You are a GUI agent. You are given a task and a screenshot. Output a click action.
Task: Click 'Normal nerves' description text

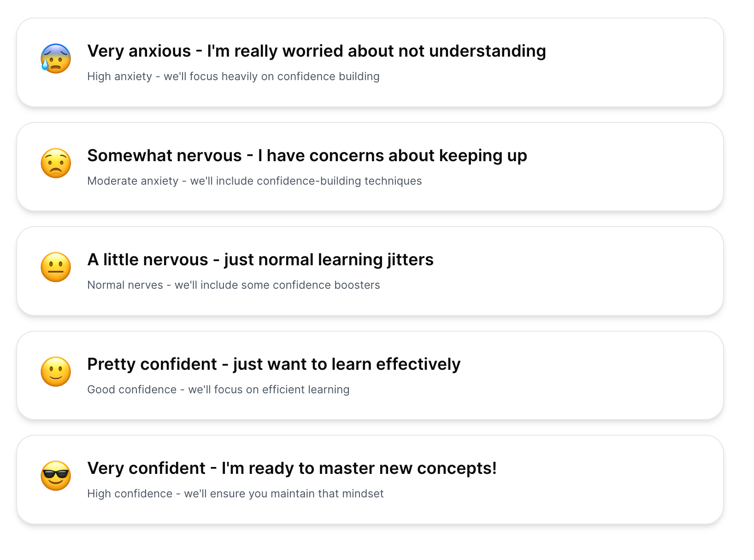coord(234,285)
